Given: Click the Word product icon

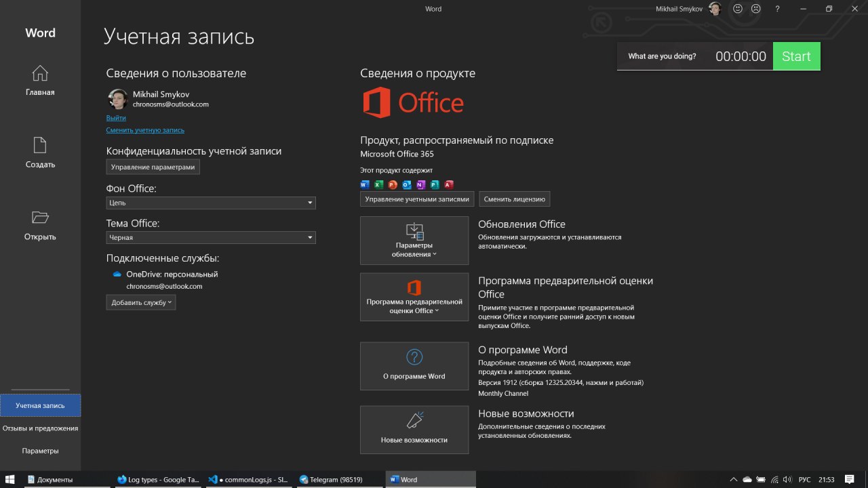Looking at the screenshot, I should [365, 184].
